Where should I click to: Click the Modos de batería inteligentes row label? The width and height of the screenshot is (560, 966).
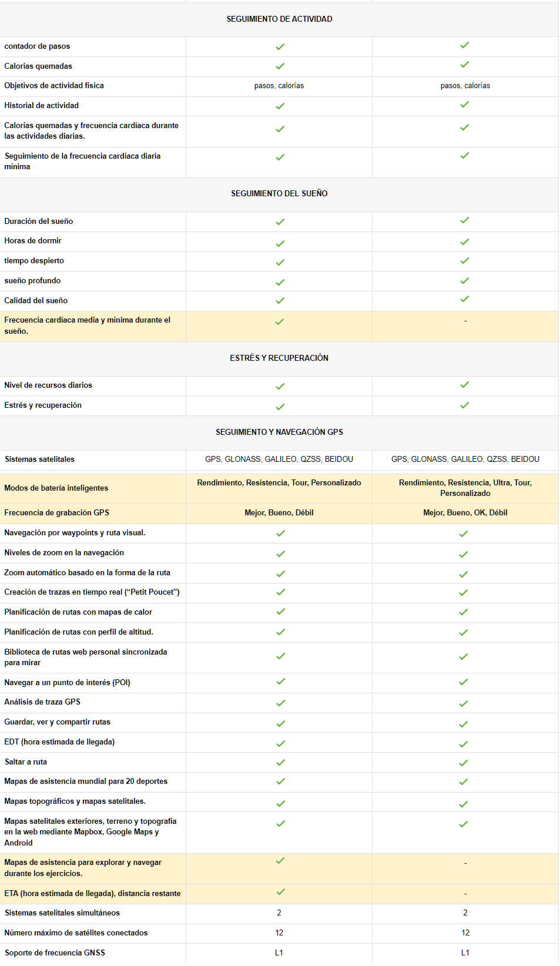56,488
